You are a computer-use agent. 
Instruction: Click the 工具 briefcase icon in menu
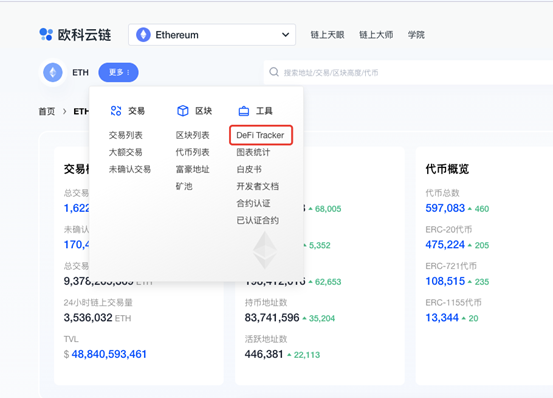(x=244, y=111)
